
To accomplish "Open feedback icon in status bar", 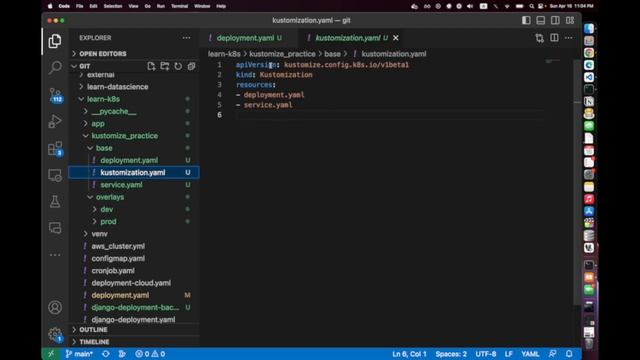I will click(553, 354).
